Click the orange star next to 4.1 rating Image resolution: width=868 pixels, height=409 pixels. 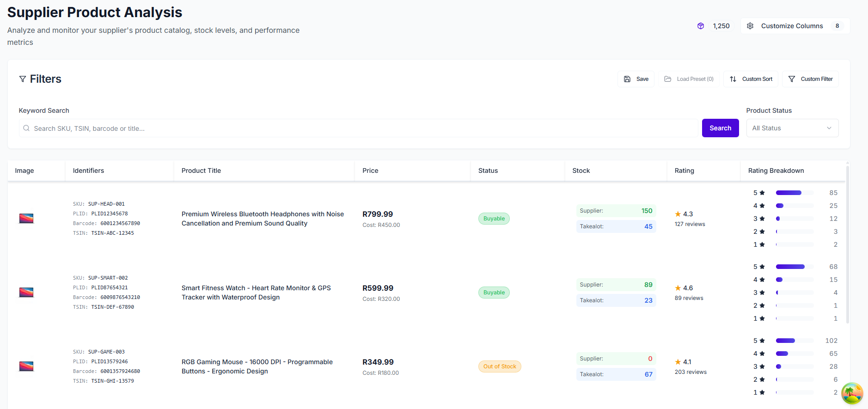[678, 362]
